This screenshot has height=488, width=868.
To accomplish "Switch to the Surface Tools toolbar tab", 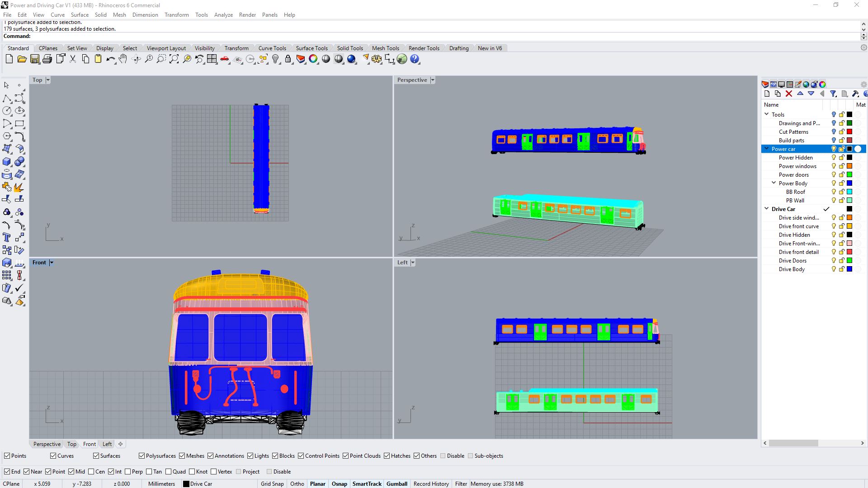I will 311,48.
